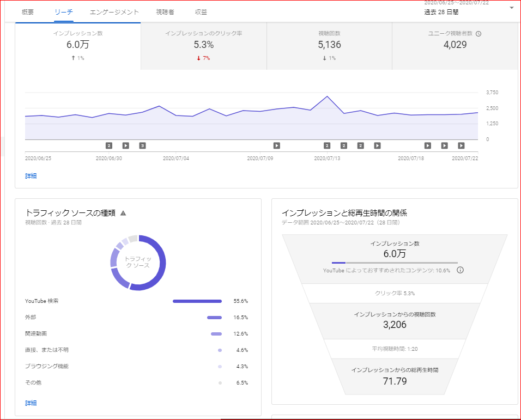521x420 pixels.
Task: Click the play marker right after the three "2" markers
Action: [377, 145]
